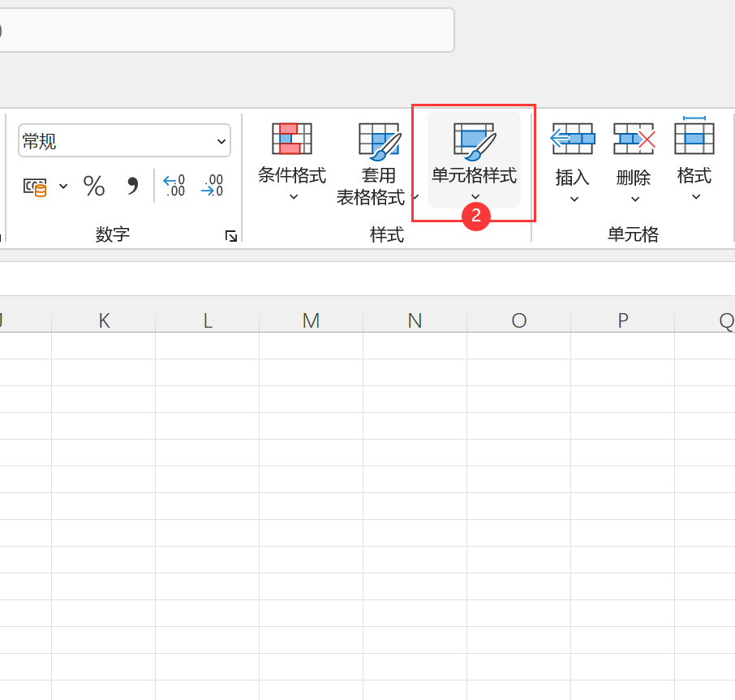The width and height of the screenshot is (735, 700).
Task: Click the 格式 cell format icon
Action: (694, 136)
